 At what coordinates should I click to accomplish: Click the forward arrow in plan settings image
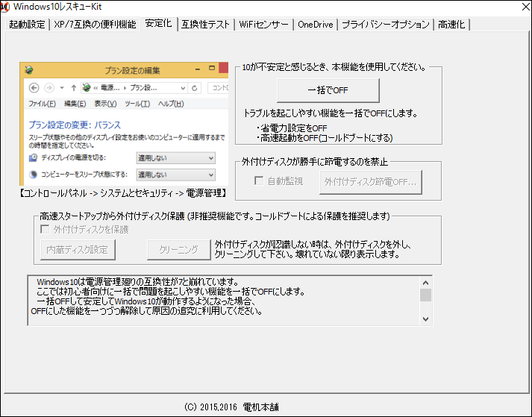[x=49, y=88]
